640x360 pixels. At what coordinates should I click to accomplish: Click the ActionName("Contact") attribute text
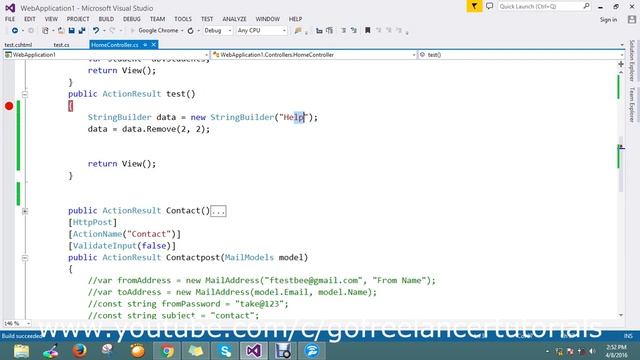(x=124, y=234)
